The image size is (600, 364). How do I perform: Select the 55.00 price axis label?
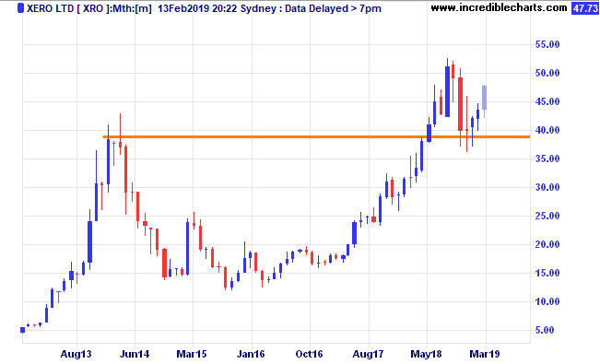[x=547, y=44]
